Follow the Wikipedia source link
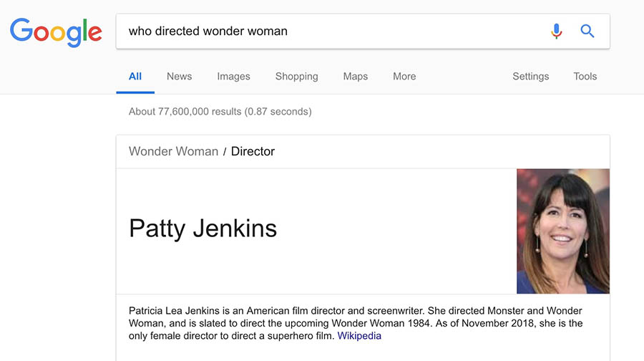The width and height of the screenshot is (644, 361). 359,336
